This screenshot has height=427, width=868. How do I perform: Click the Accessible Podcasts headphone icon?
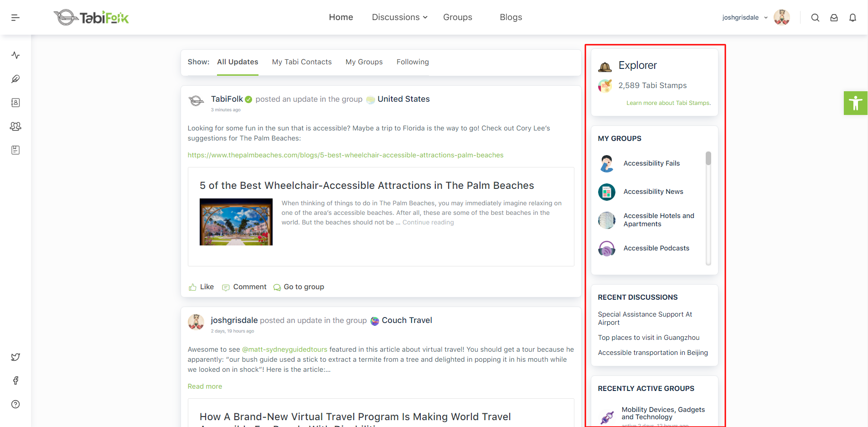pos(607,248)
